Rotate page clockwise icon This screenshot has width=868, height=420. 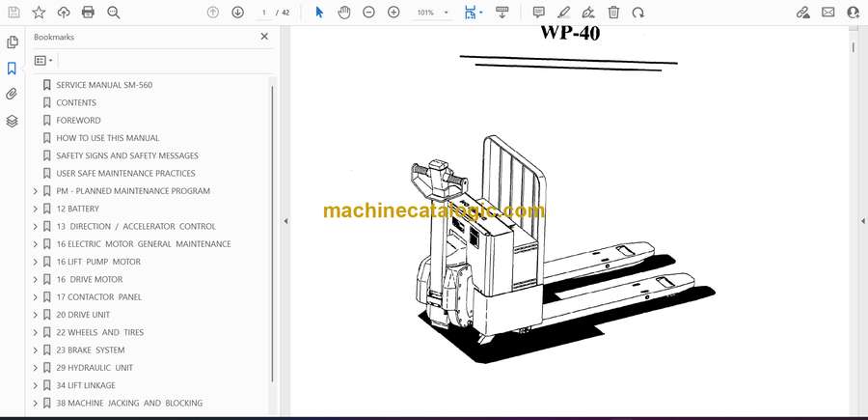pyautogui.click(x=638, y=13)
